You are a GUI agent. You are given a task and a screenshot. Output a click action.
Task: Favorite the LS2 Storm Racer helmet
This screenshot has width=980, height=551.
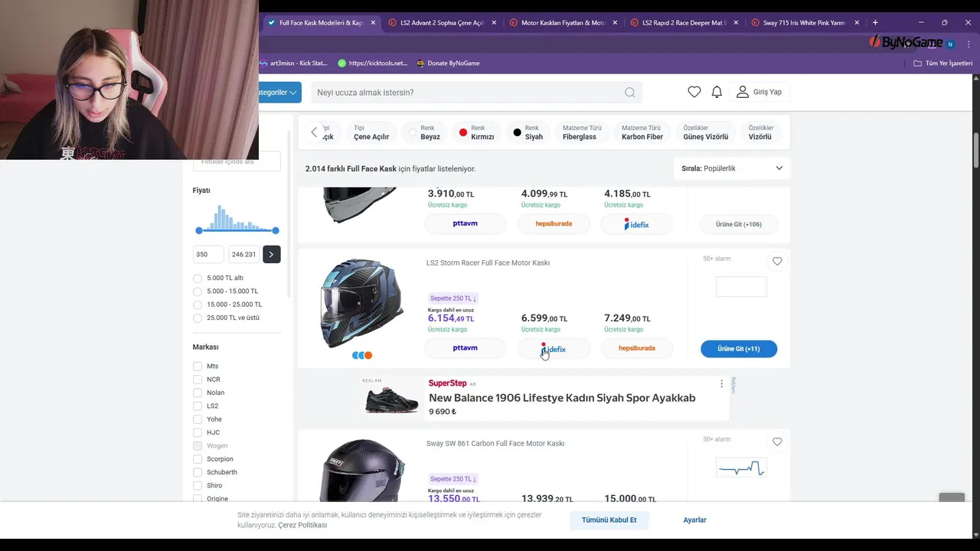(777, 262)
